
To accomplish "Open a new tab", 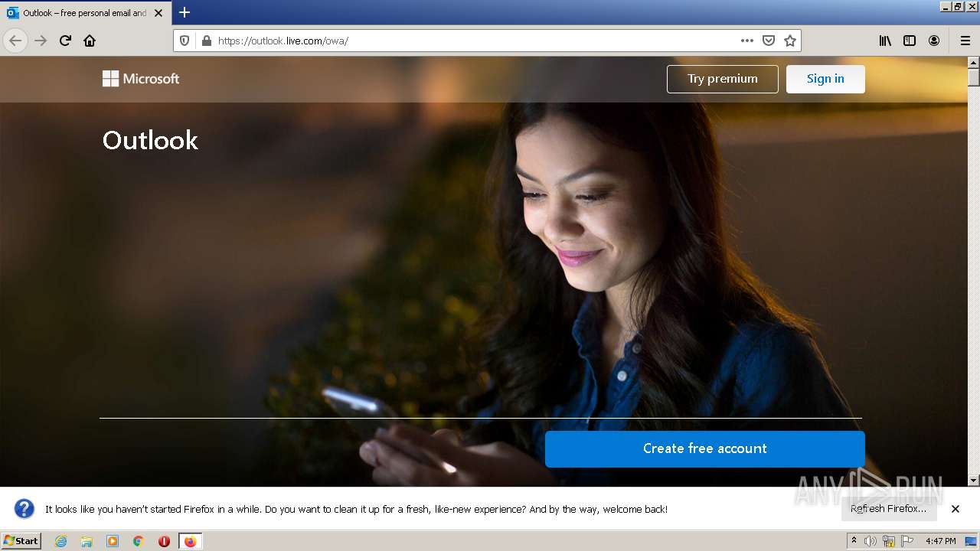I will [x=185, y=12].
